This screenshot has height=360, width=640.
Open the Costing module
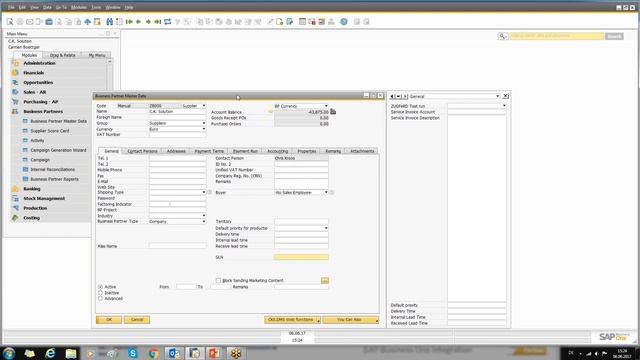click(31, 218)
